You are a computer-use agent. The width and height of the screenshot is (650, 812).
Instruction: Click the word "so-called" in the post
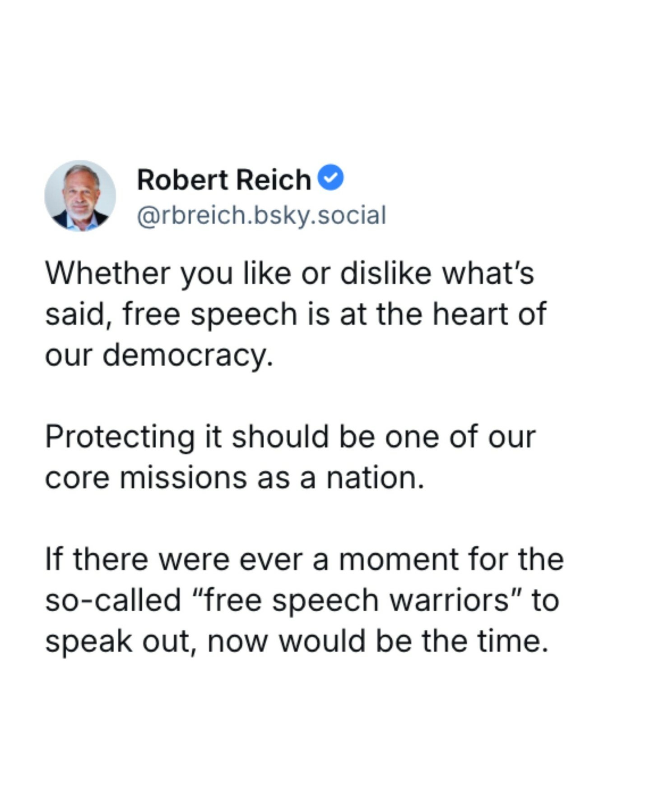113,600
